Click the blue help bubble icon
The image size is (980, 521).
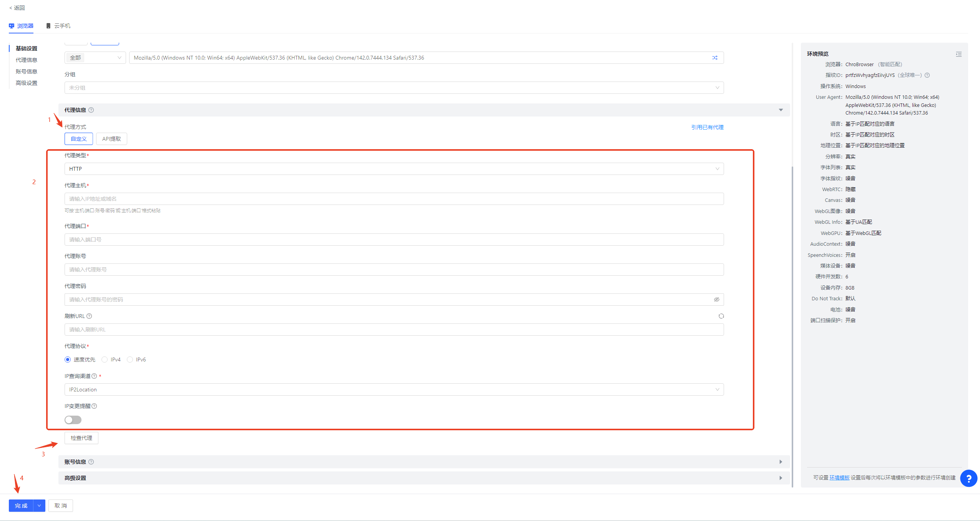(968, 478)
